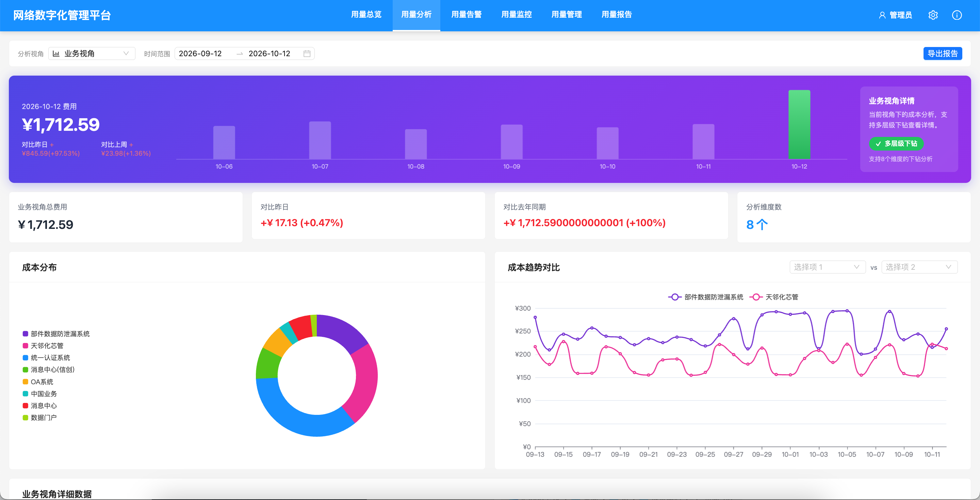Click the checkmark icon on 多层级下钻
Viewport: 980px width, 500px height.
tap(878, 144)
